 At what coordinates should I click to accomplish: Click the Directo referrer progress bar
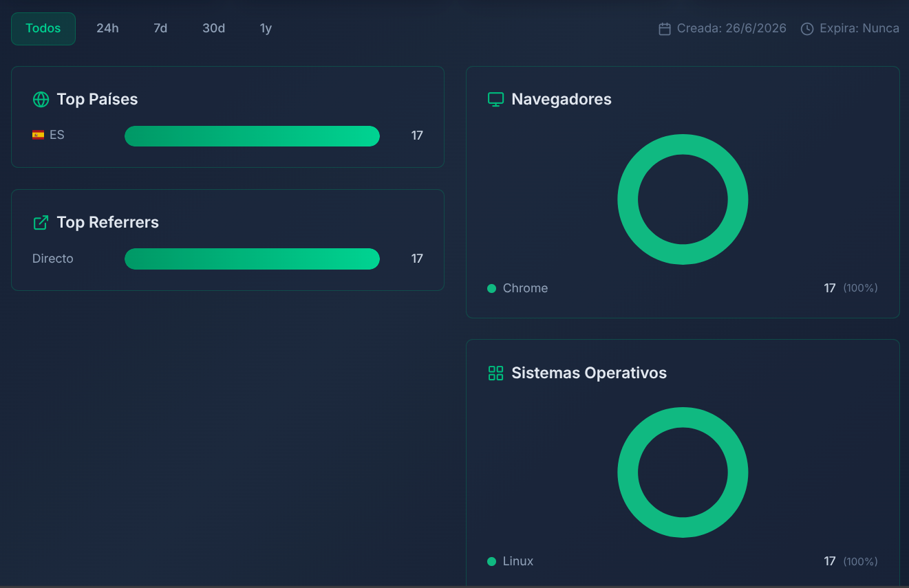point(252,259)
